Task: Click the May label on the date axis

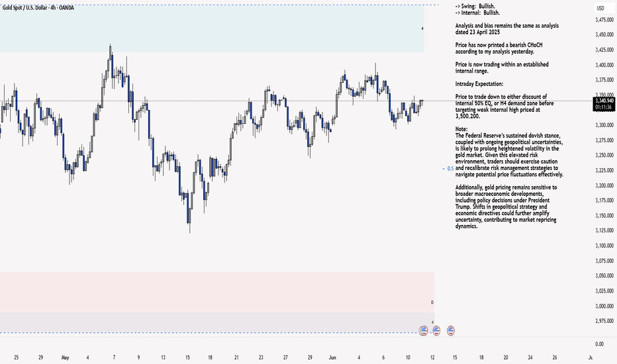Action: pyautogui.click(x=66, y=357)
